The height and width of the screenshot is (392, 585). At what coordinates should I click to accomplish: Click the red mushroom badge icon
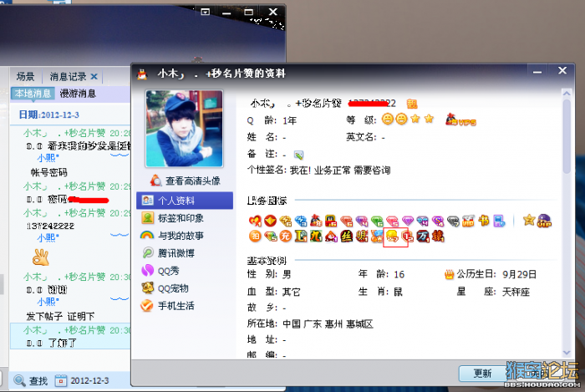coord(331,236)
